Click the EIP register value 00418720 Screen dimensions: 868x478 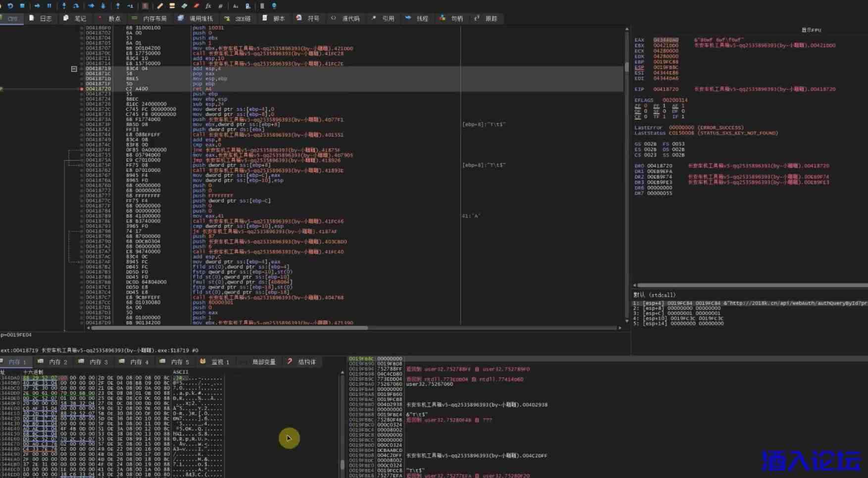[666, 89]
